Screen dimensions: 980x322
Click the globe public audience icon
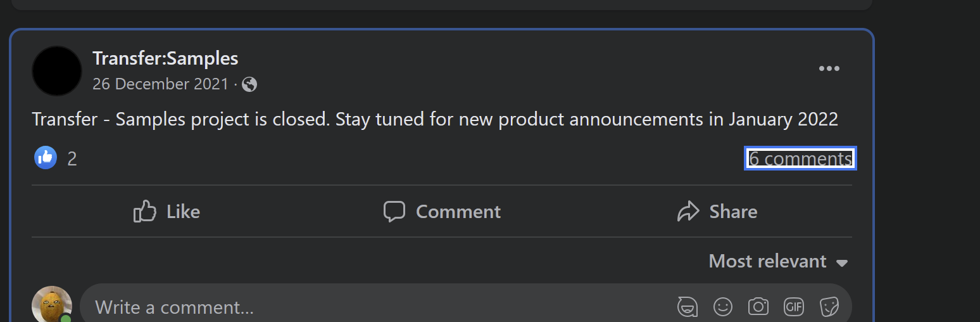point(249,84)
